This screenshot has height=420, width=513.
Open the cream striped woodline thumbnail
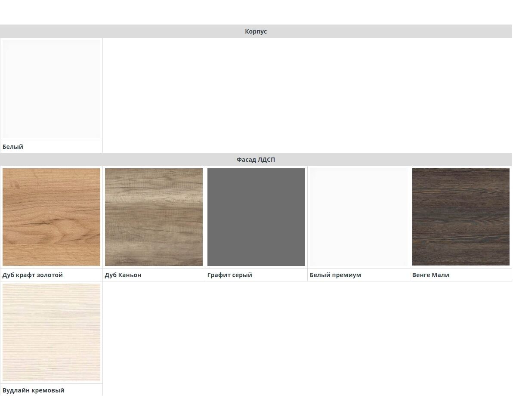pos(51,332)
